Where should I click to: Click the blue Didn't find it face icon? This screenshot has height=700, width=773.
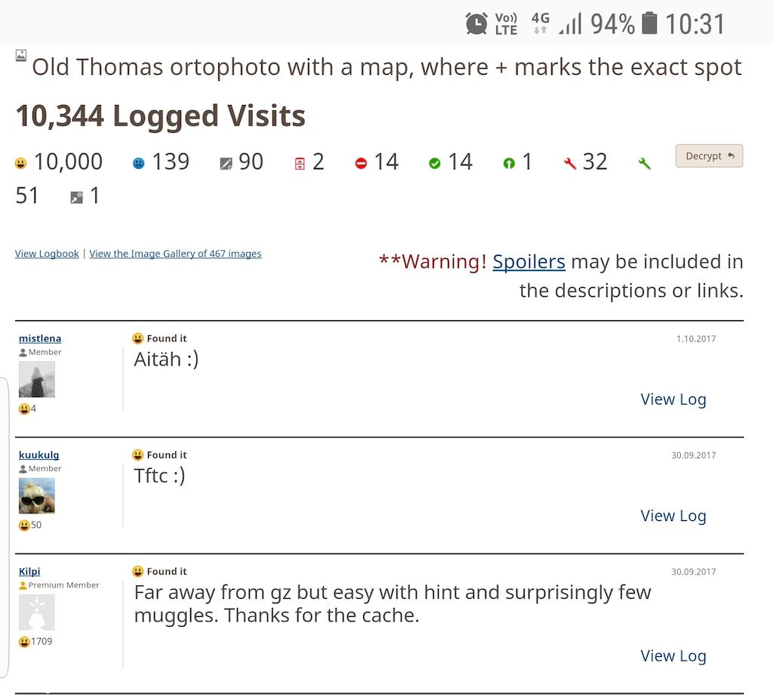coord(139,163)
